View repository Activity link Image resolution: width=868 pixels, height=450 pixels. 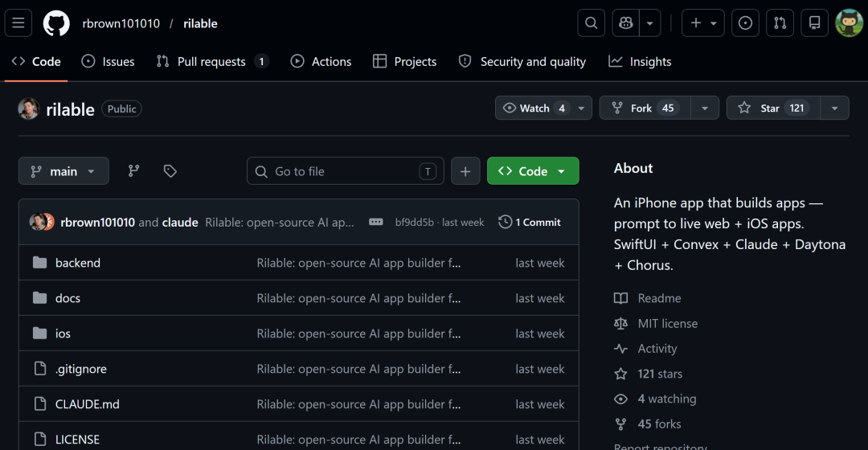click(645, 349)
